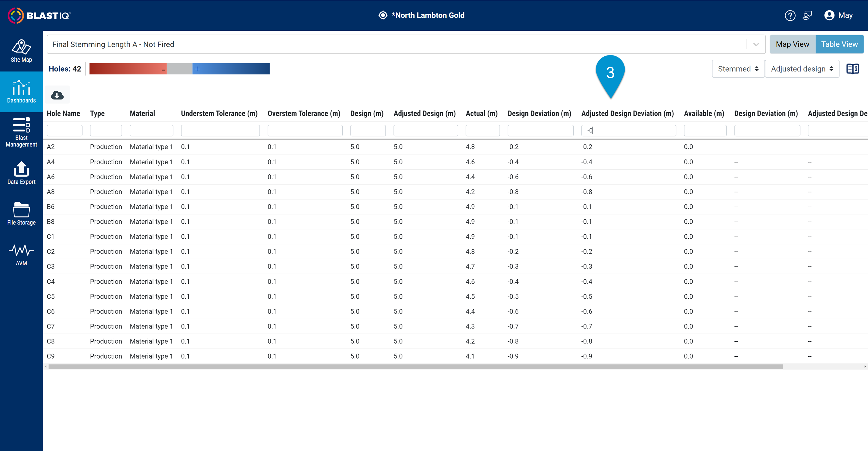Click Production type in row C2

click(106, 251)
